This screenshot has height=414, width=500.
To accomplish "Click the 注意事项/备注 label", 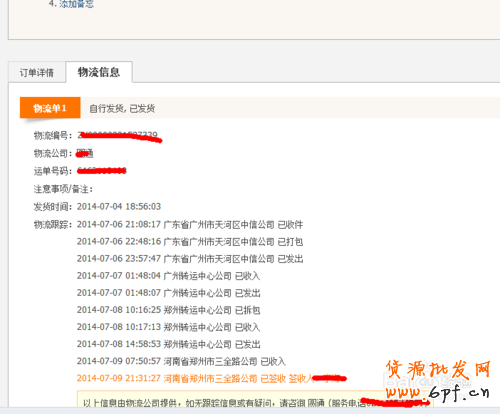I will click(63, 189).
